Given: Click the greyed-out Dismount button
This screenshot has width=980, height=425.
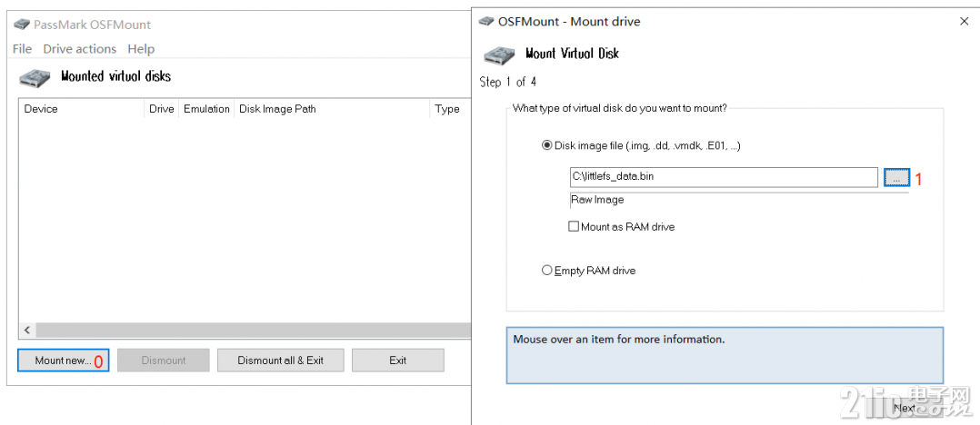Looking at the screenshot, I should (163, 361).
